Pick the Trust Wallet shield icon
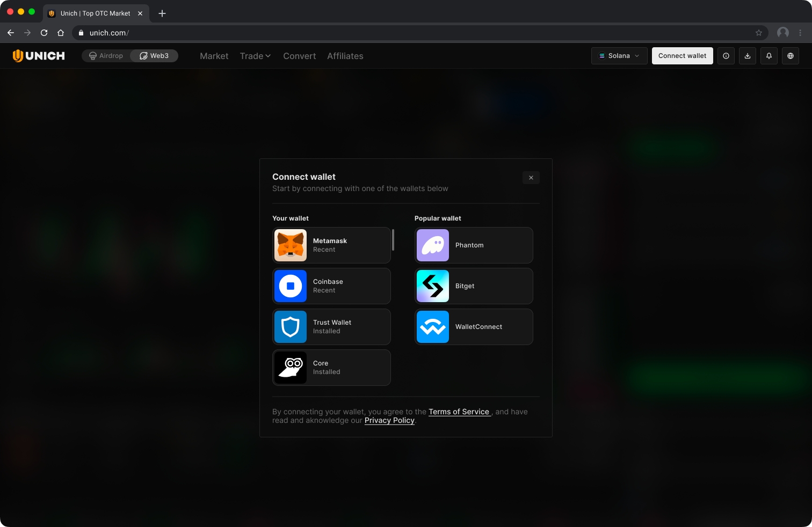This screenshot has width=812, height=527. tap(291, 327)
